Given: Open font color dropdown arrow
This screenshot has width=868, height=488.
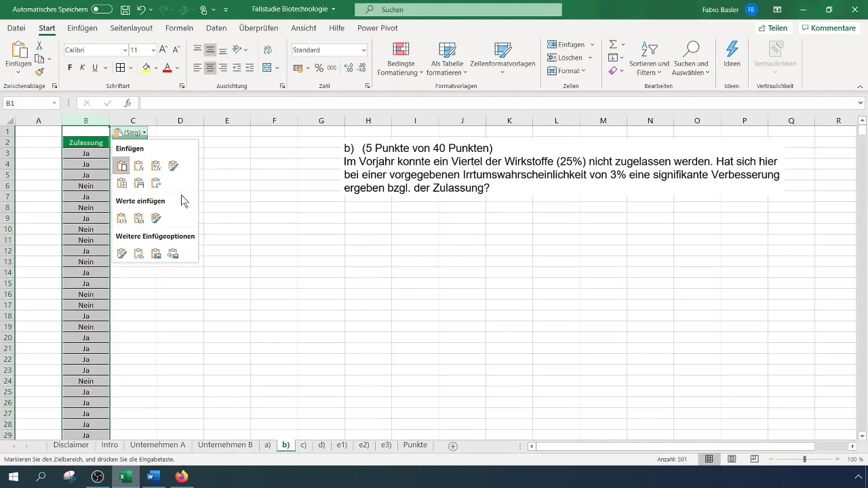Looking at the screenshot, I should tap(177, 68).
